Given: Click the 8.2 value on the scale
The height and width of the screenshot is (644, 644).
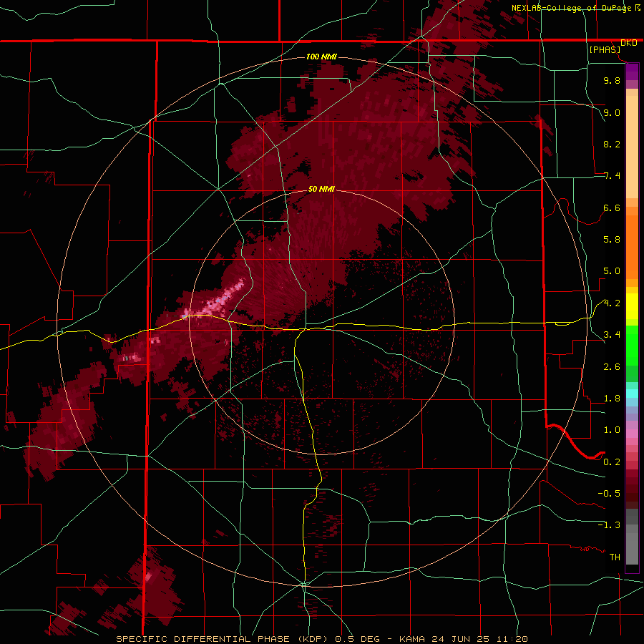Looking at the screenshot, I should 612,144.
